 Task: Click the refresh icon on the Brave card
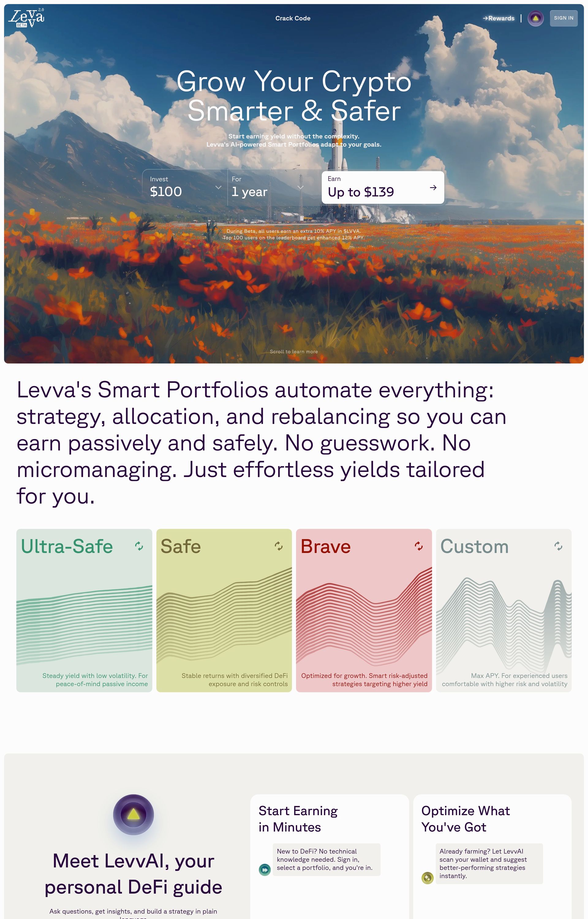(x=418, y=546)
